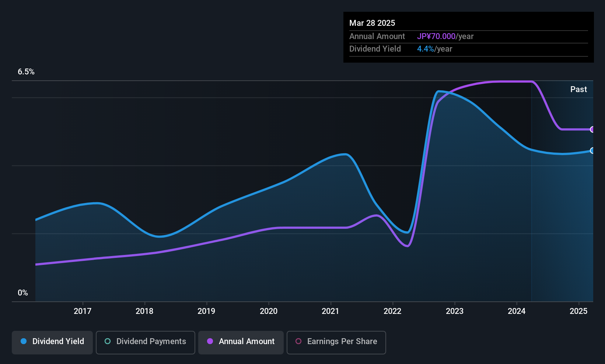Select the purple endpoint marker on Annual Amount line
The width and height of the screenshot is (605, 364).
(592, 129)
